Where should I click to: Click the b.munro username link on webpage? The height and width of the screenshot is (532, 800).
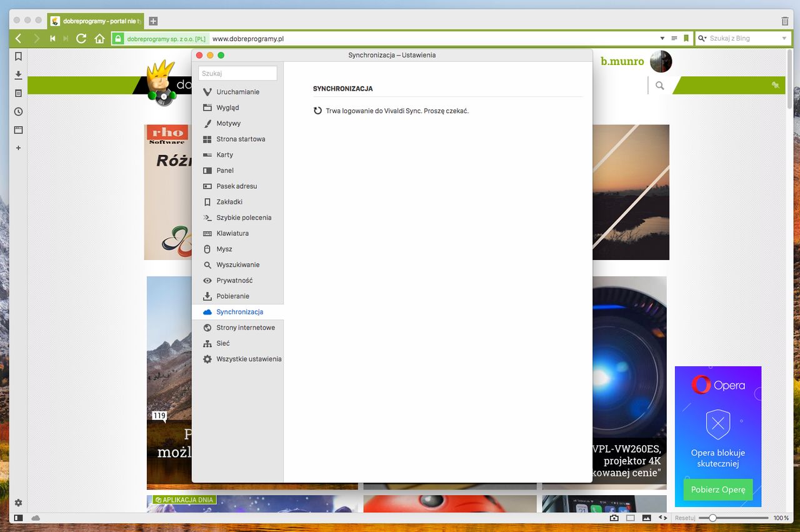pos(622,61)
